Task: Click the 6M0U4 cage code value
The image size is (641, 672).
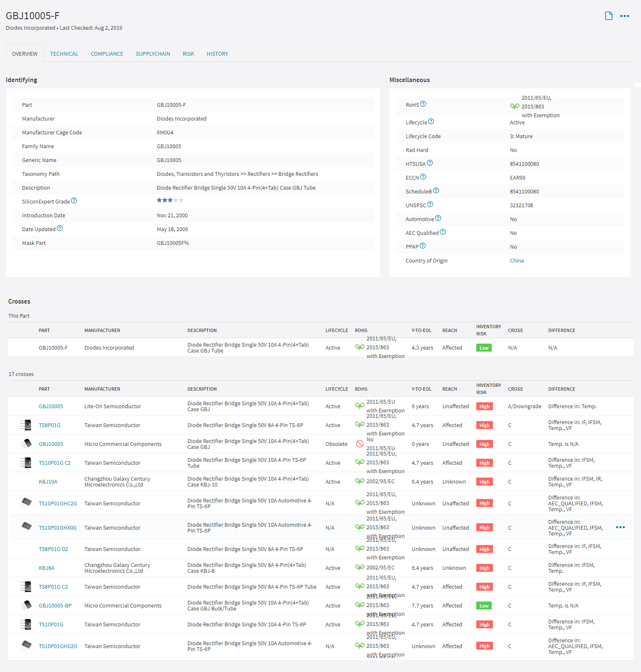Action: coord(165,132)
